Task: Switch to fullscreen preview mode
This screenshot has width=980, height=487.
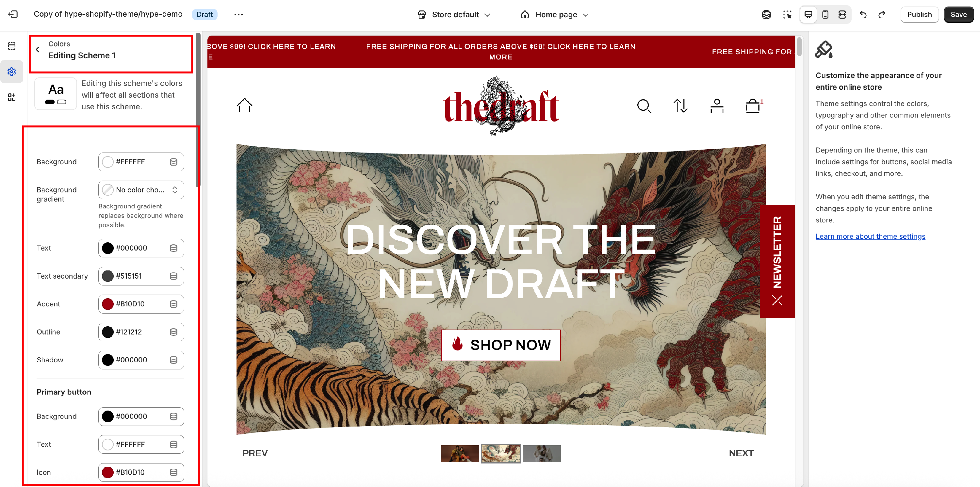Action: point(842,14)
